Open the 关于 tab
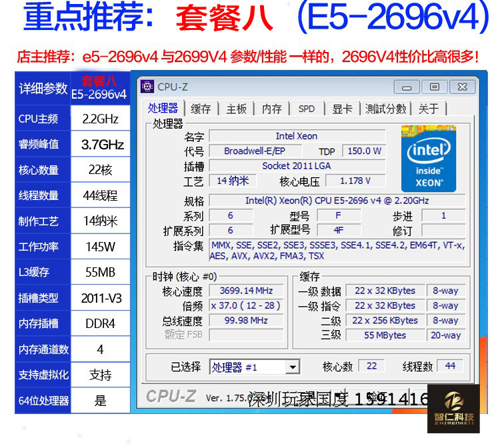The image size is (500, 448). tap(429, 109)
